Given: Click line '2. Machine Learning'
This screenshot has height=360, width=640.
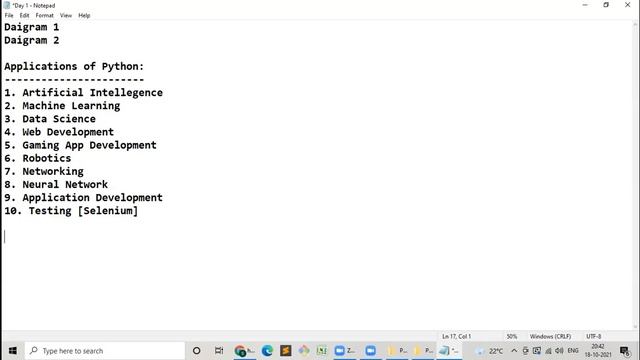Looking at the screenshot, I should (x=62, y=106).
